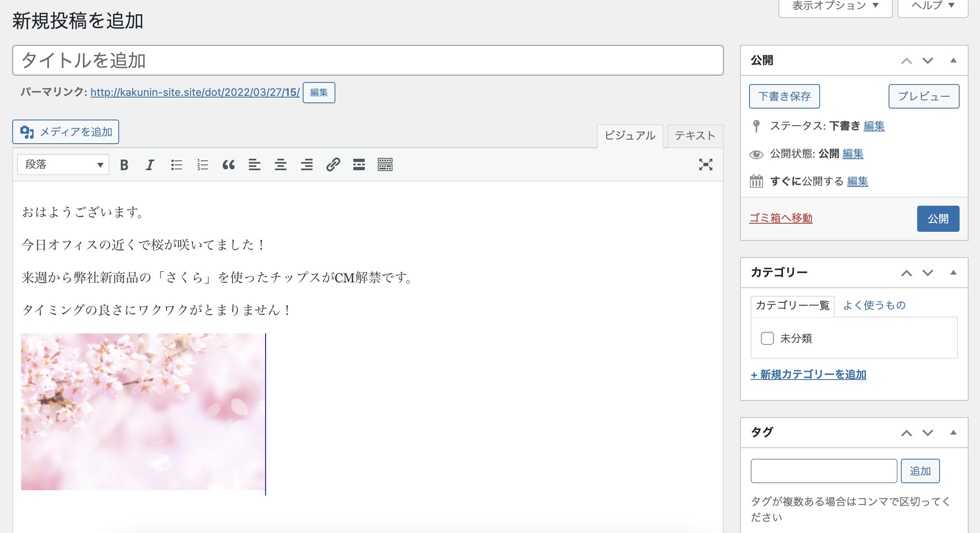Image resolution: width=980 pixels, height=533 pixels.
Task: Insert a numbered list
Action: [x=202, y=165]
